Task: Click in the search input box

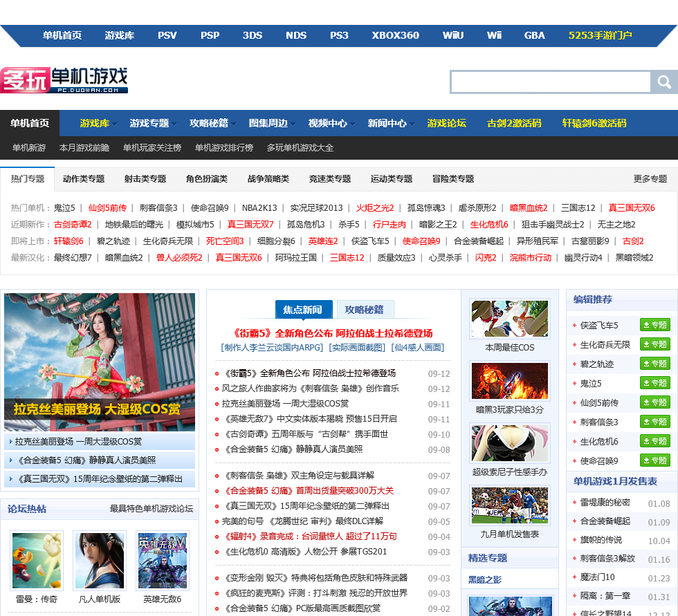Action: click(551, 82)
